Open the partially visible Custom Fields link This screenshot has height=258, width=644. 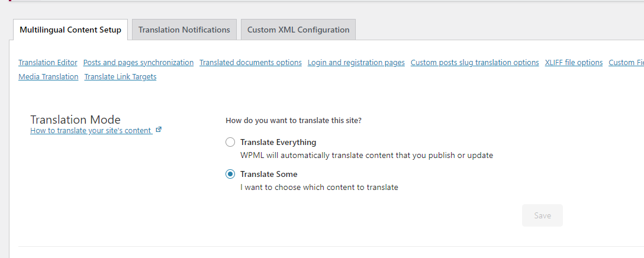pos(626,63)
